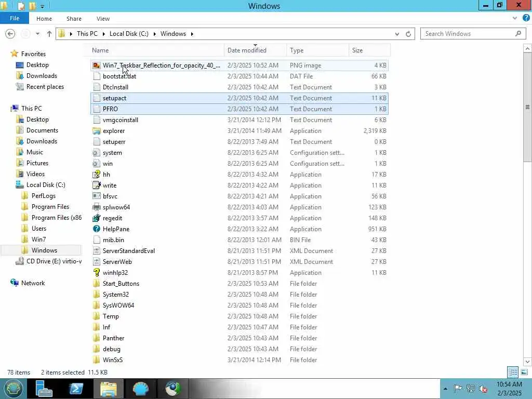Viewport: 532px width, 399px height.
Task: Switch to Details view layout icon
Action: 513,372
